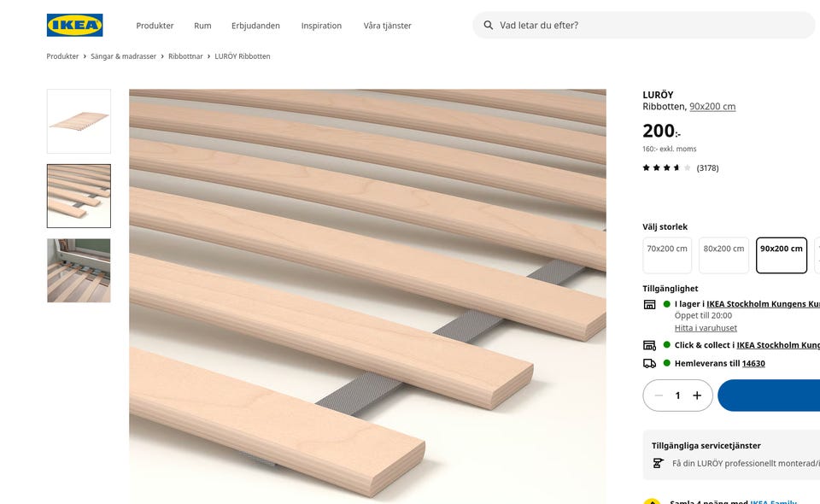This screenshot has height=504, width=820.
Task: Click the IKEA logo
Action: 75,25
